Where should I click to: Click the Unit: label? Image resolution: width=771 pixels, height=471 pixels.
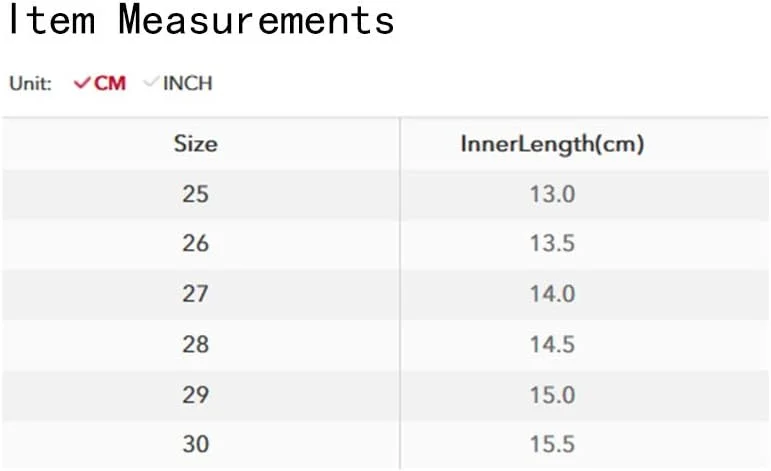30,83
